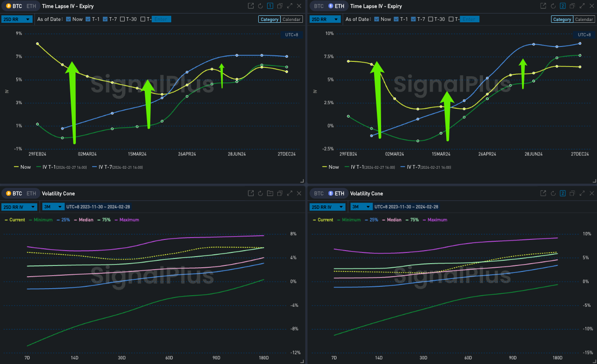This screenshot has width=597, height=364.
Task: Export the ETH Volatility Cone chart
Action: pos(543,193)
